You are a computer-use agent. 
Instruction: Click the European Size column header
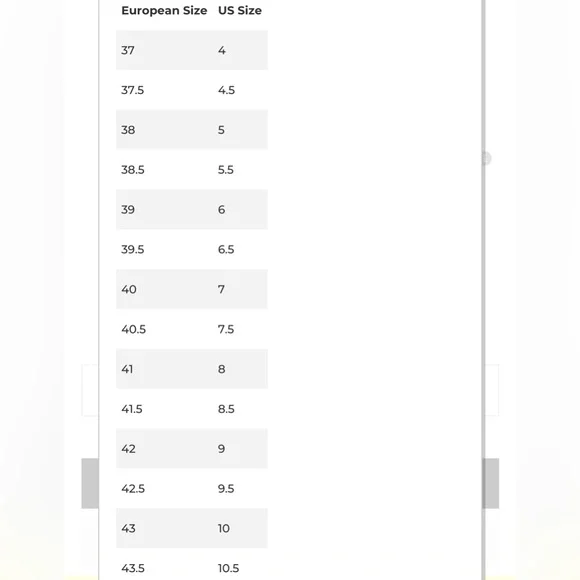164,10
